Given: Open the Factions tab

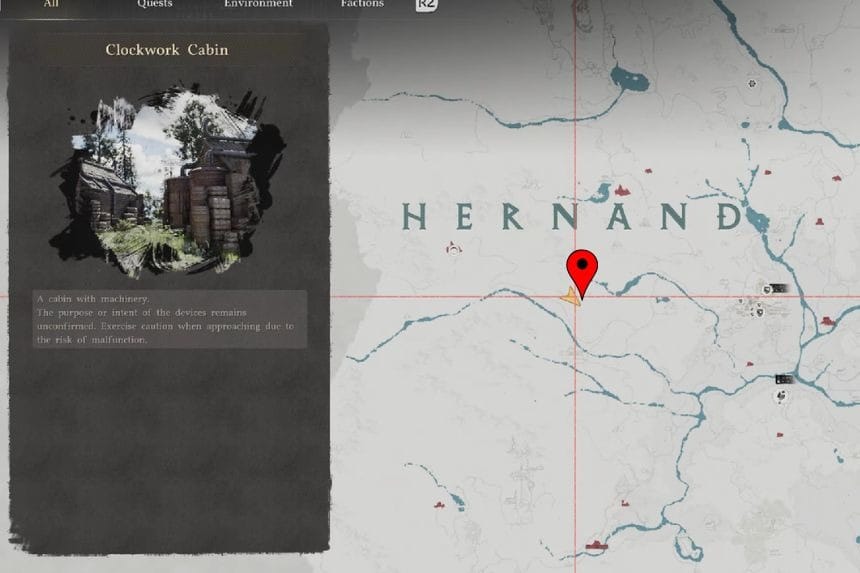Looking at the screenshot, I should [x=362, y=4].
